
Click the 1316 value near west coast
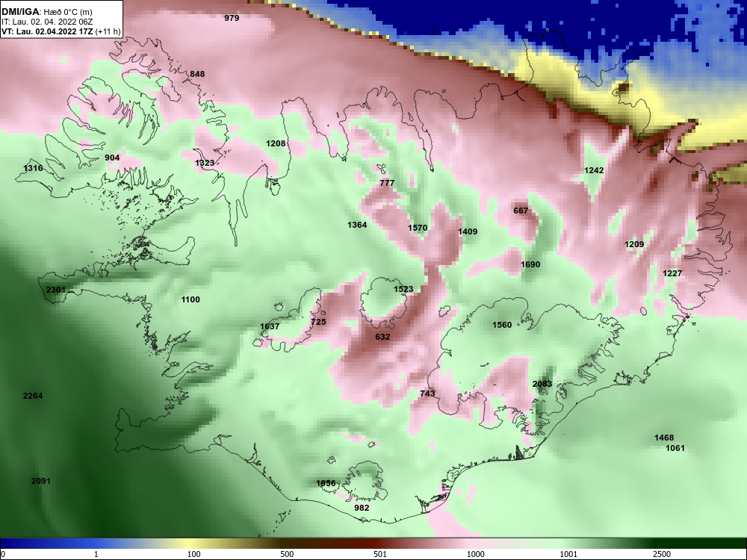pyautogui.click(x=33, y=168)
